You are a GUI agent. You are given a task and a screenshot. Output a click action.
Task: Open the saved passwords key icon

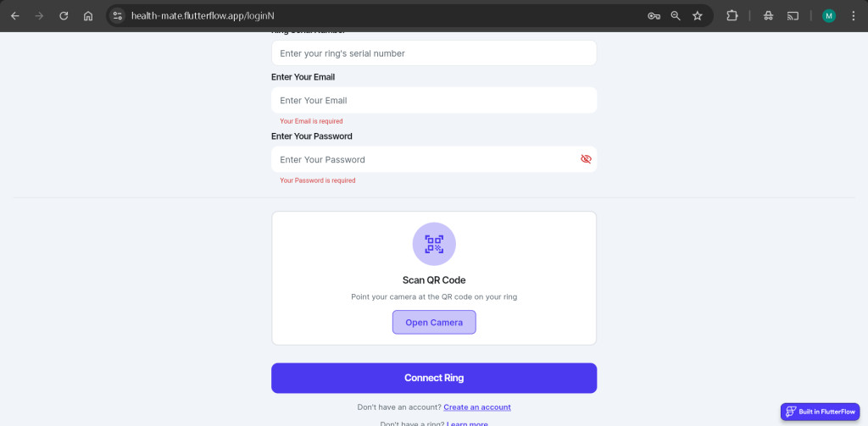click(654, 15)
